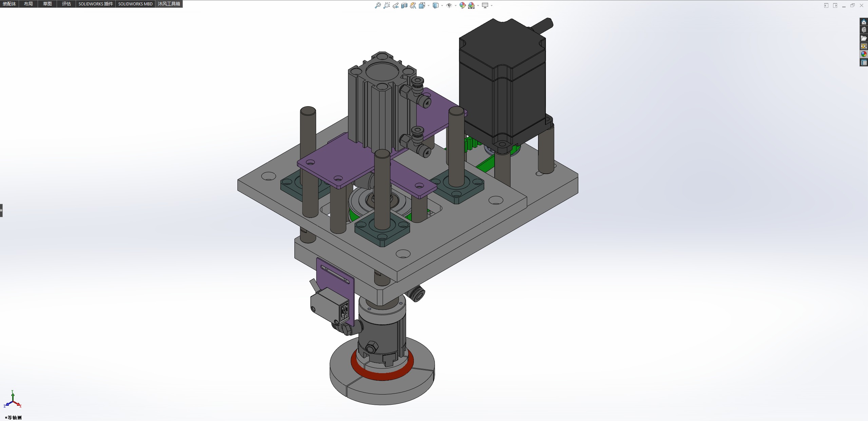Click the Edit Appearance icon
This screenshot has height=421, width=868.
click(x=462, y=5)
